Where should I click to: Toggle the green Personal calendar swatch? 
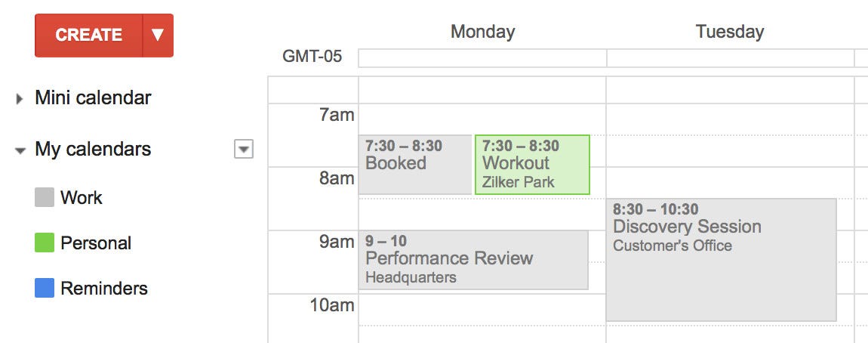(x=45, y=243)
